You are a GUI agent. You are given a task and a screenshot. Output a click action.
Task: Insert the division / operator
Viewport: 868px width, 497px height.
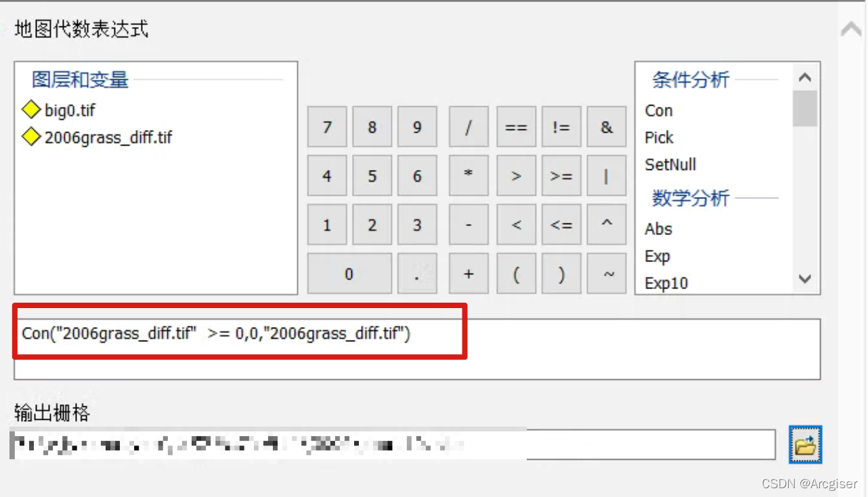pos(469,127)
